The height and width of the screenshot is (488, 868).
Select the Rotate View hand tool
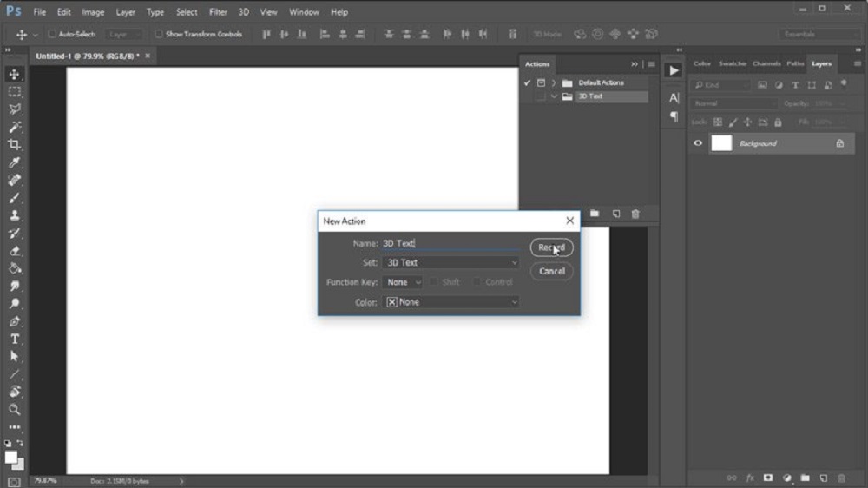click(15, 392)
